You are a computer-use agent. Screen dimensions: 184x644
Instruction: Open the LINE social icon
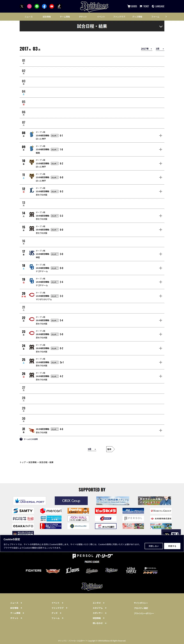37,6
